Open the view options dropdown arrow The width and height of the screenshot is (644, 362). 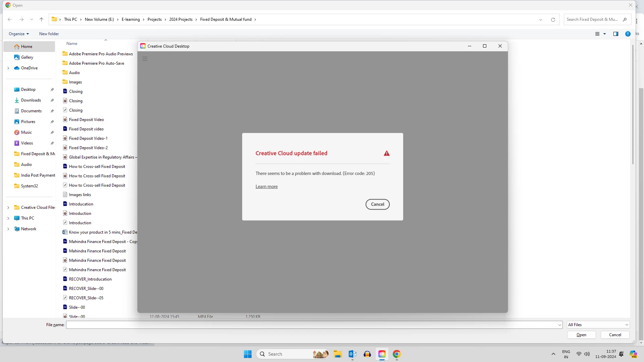pos(604,34)
